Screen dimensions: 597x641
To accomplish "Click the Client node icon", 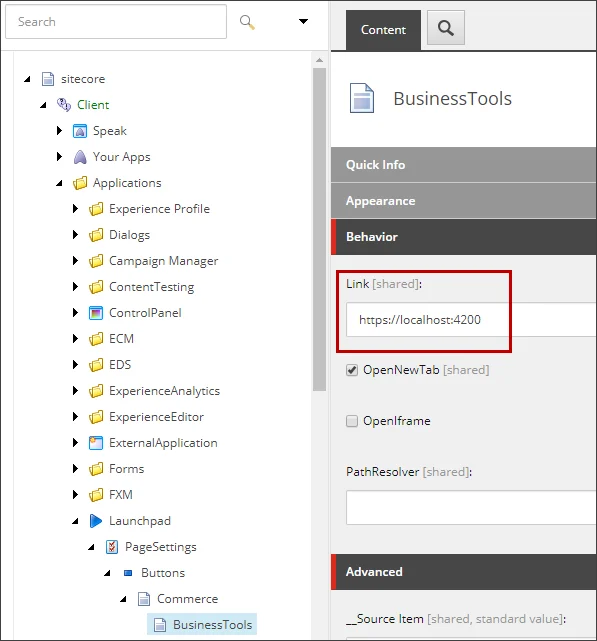I will click(x=64, y=105).
